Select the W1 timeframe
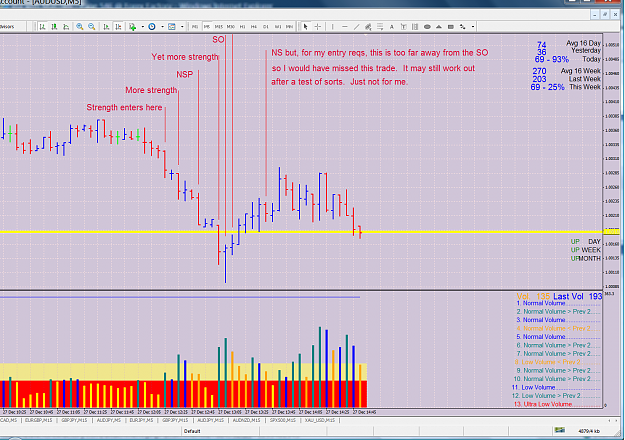Image resolution: width=625 pixels, height=440 pixels. [x=278, y=27]
